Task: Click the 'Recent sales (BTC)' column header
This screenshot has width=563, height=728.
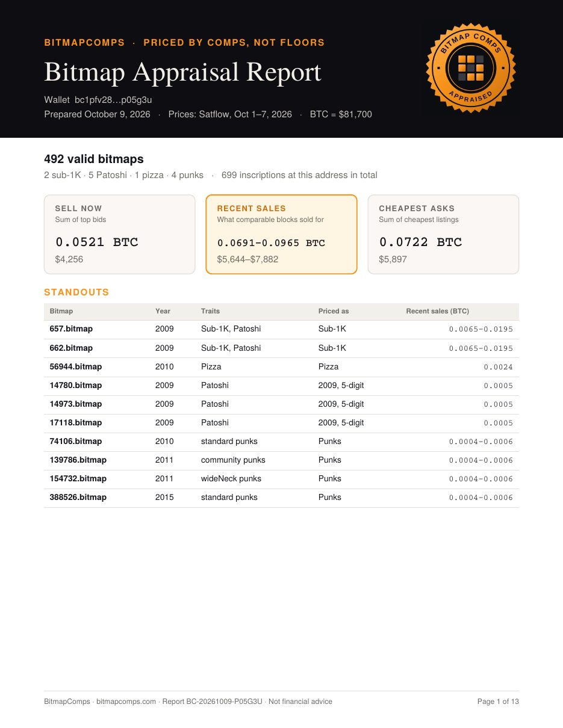Action: tap(437, 311)
